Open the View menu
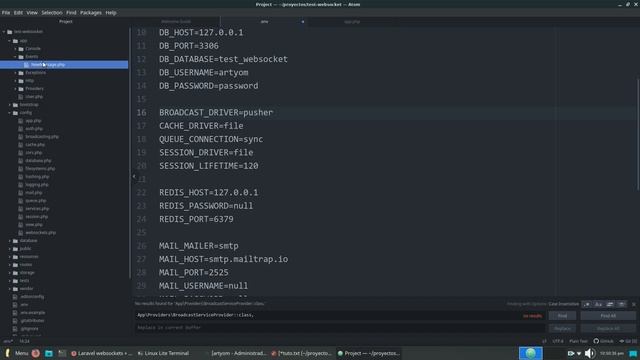This screenshot has height=360, width=640. 32,13
